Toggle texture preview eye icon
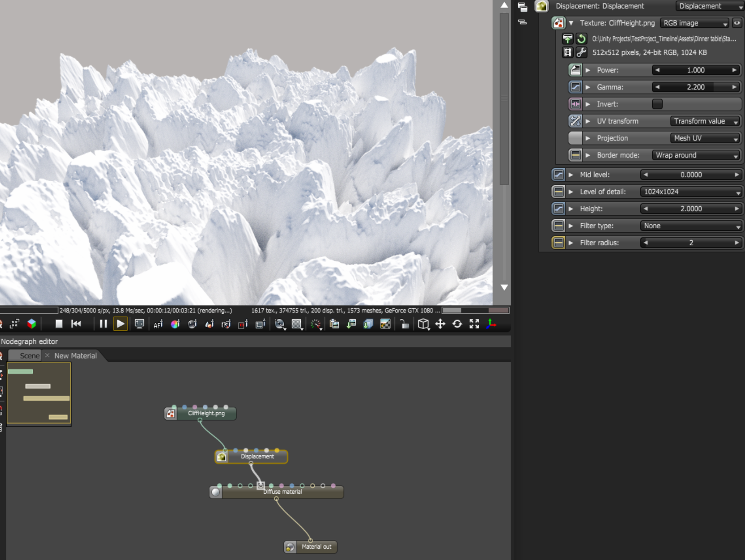The height and width of the screenshot is (560, 745). pos(737,23)
